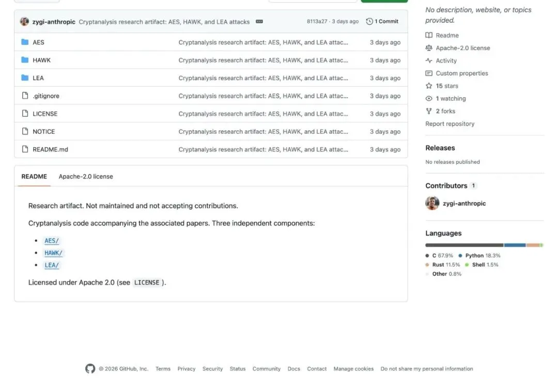558x392 pixels.
Task: Click the README.md file icon
Action: tap(25, 149)
